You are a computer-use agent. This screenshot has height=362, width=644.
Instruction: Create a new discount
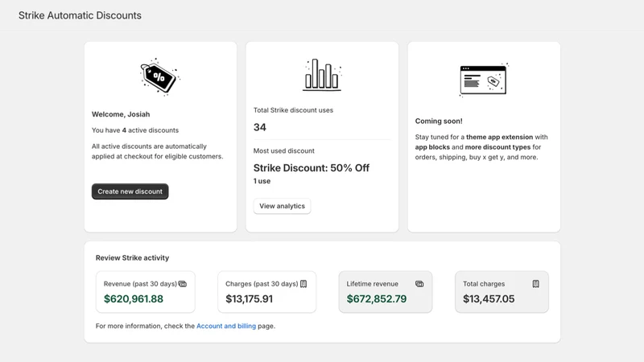(x=130, y=191)
